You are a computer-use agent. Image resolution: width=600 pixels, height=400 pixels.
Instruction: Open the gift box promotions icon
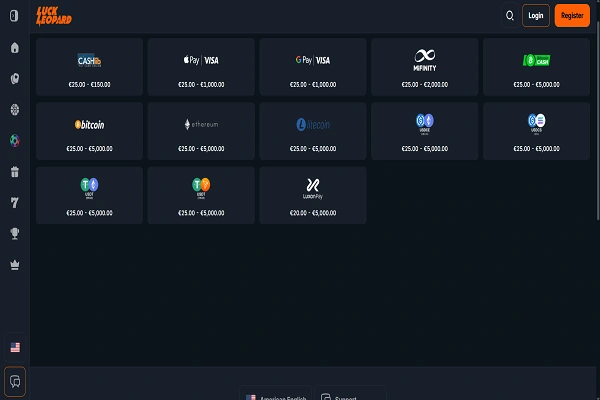(15, 171)
